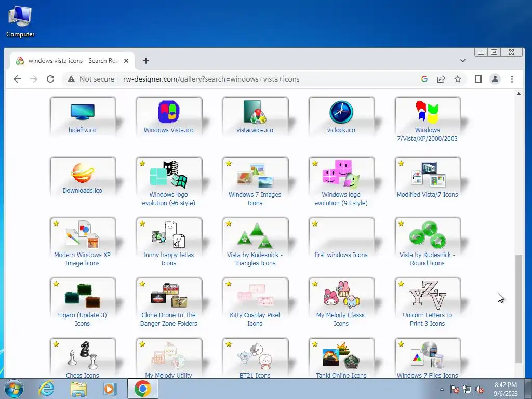The image size is (532, 399).
Task: Open the Chrome profile menu
Action: 495,79
